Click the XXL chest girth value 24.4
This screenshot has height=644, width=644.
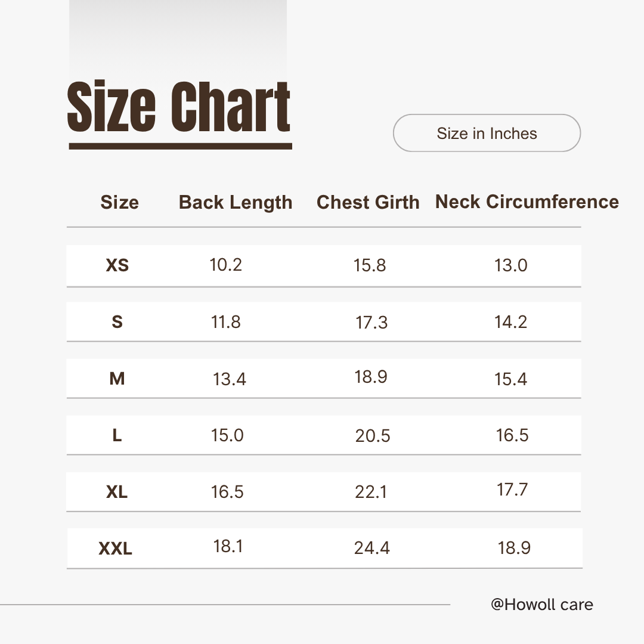point(372,548)
